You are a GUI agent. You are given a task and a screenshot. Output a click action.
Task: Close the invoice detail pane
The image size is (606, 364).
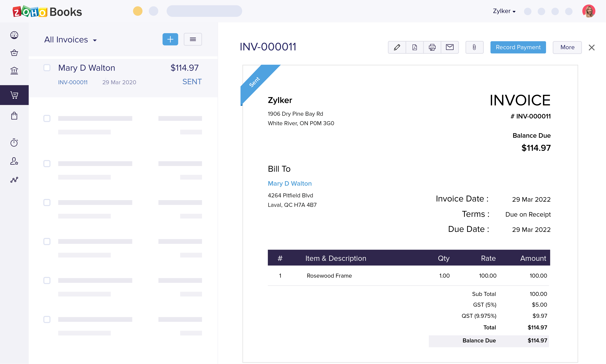pyautogui.click(x=591, y=47)
